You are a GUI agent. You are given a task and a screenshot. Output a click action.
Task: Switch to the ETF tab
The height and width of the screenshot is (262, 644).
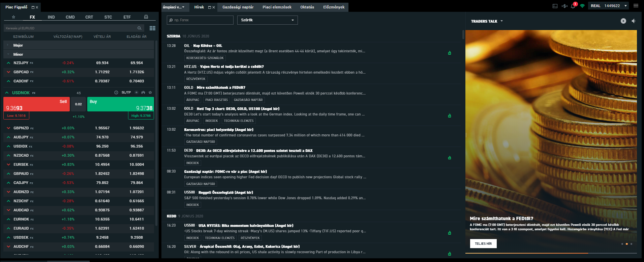[127, 17]
